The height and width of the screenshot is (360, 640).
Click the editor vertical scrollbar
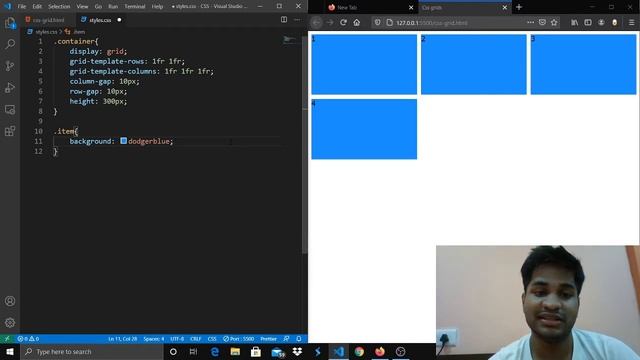click(304, 145)
